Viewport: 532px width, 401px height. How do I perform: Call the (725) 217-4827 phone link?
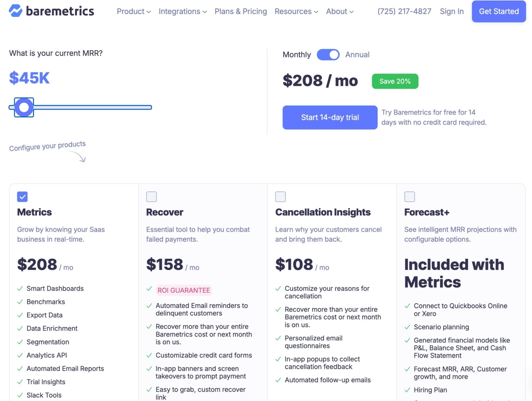[404, 12]
